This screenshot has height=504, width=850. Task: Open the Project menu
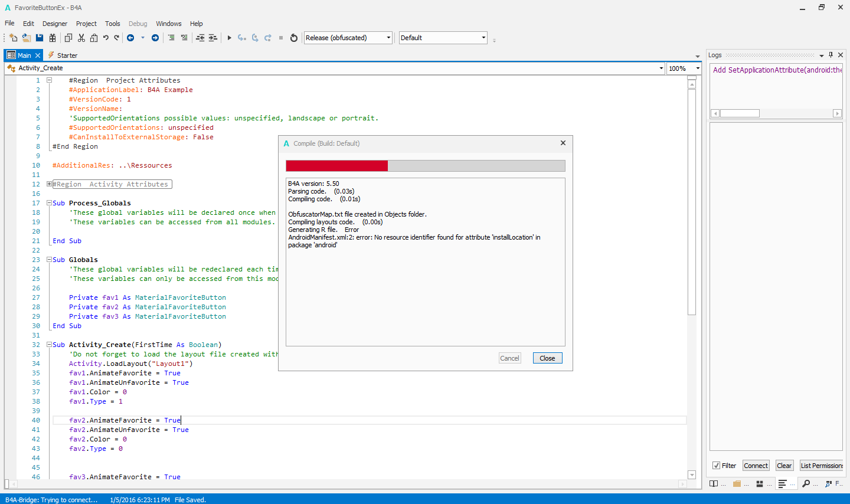(86, 24)
